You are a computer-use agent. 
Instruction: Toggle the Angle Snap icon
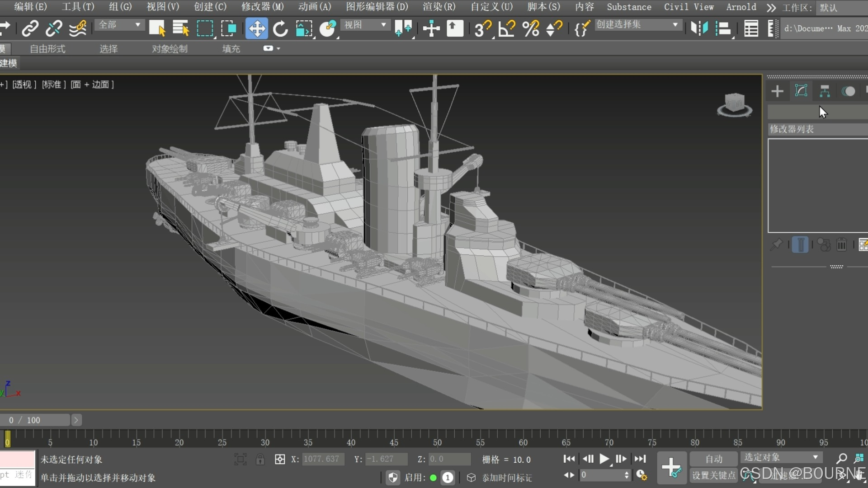(507, 28)
